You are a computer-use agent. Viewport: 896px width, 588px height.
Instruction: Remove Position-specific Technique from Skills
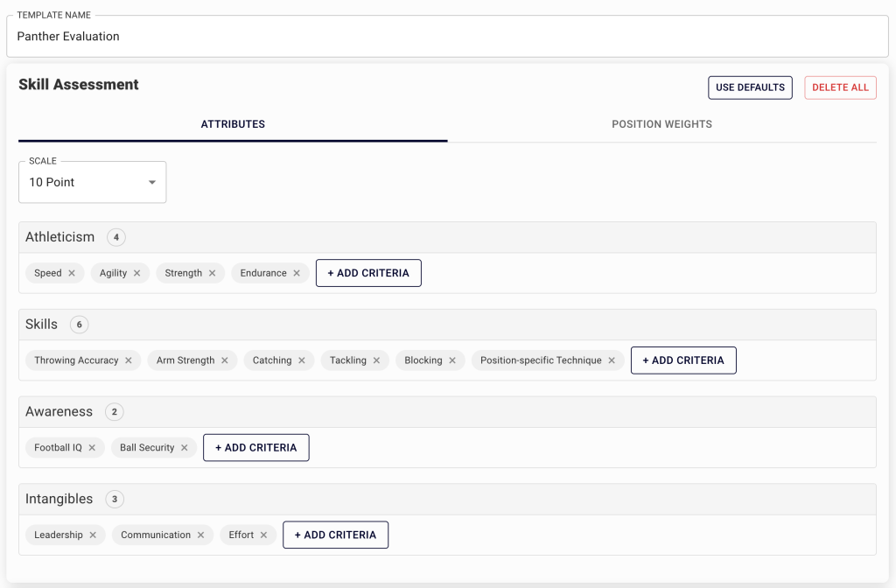click(x=612, y=360)
